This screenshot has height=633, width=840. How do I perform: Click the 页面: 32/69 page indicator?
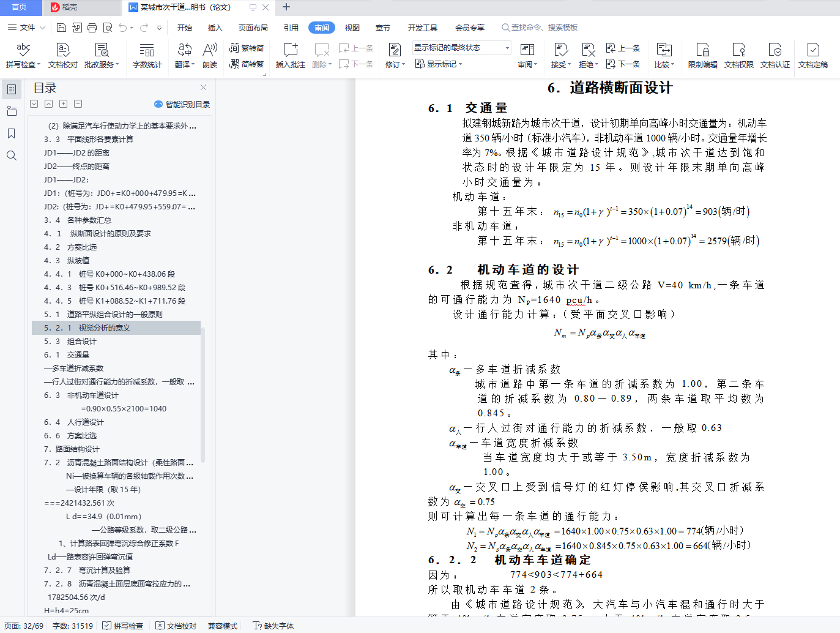coord(24,626)
